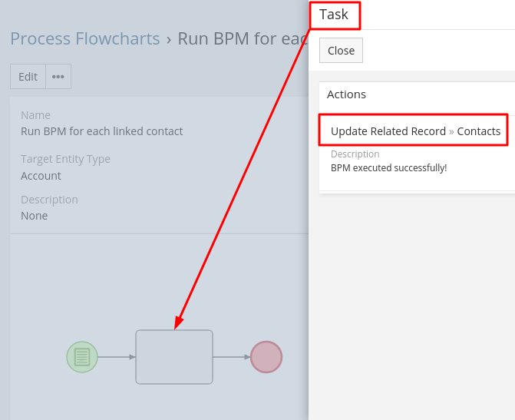Open the three-dots menu beside Edit
Image resolution: width=515 pixels, height=420 pixels.
58,77
